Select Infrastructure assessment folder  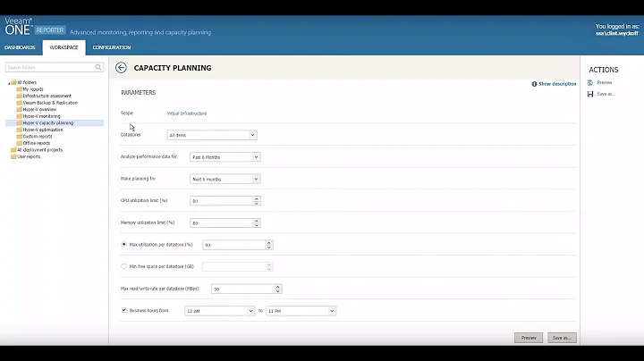tap(47, 96)
